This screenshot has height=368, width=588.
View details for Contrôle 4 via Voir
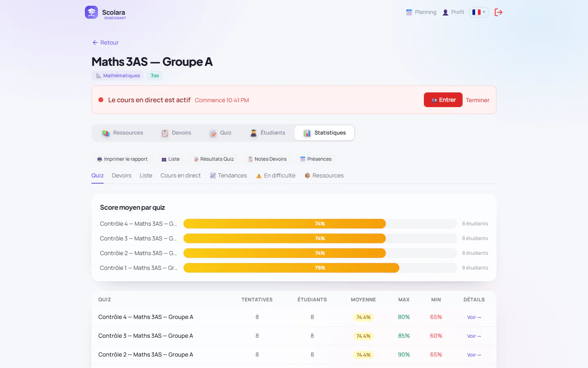[474, 317]
